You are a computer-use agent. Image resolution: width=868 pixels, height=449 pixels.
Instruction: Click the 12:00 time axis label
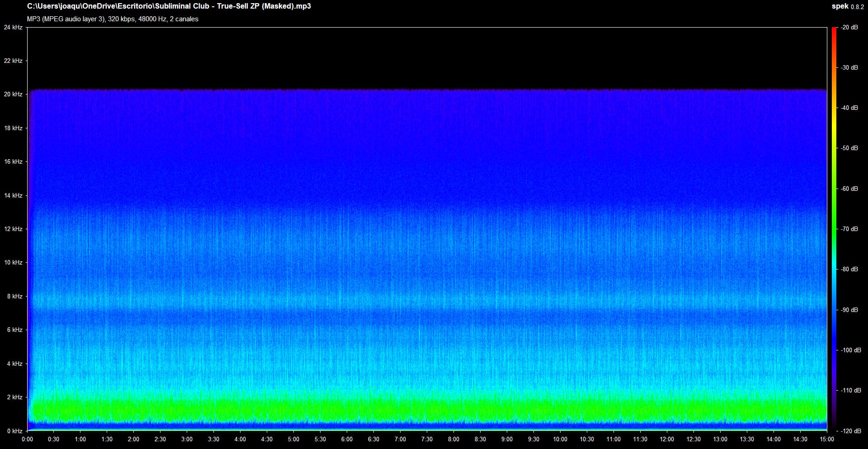tap(667, 439)
